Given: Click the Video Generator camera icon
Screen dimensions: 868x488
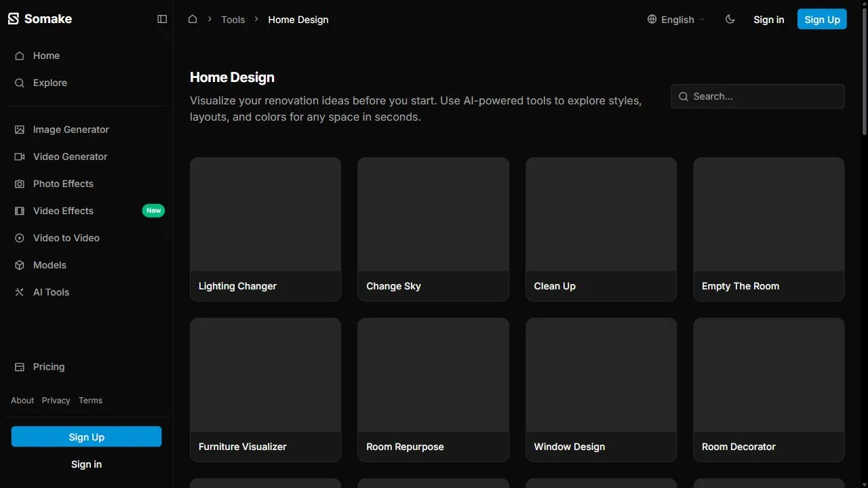Looking at the screenshot, I should tap(20, 157).
